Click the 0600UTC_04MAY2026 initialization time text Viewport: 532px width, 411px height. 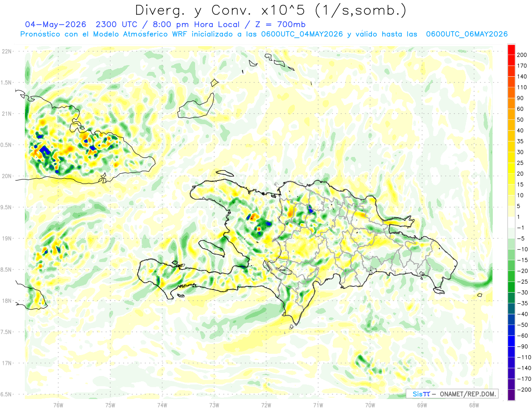pos(303,34)
